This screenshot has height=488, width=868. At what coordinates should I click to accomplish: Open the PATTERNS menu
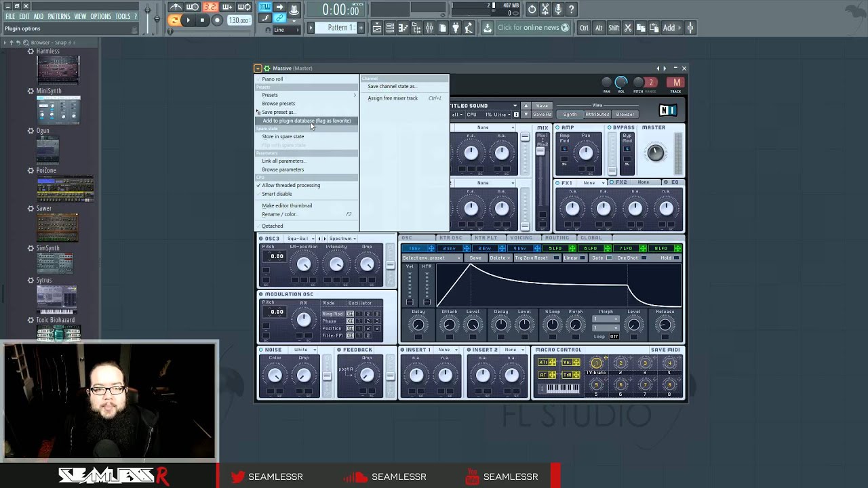click(59, 16)
